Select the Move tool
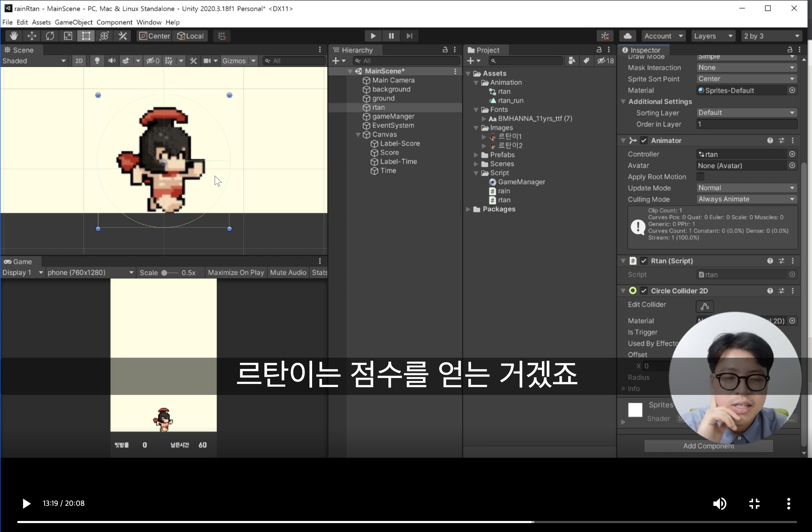Image resolution: width=812 pixels, height=532 pixels. coord(32,36)
